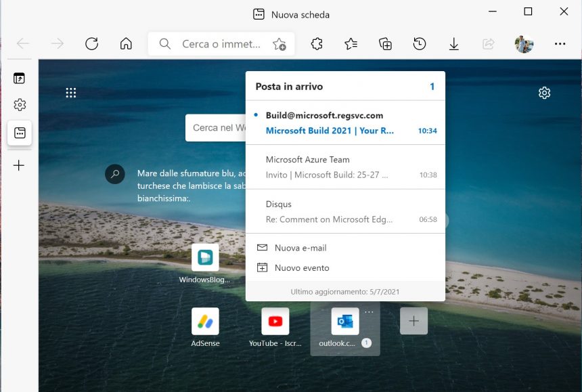Open the user profile avatar
The image size is (582, 392).
pos(524,44)
